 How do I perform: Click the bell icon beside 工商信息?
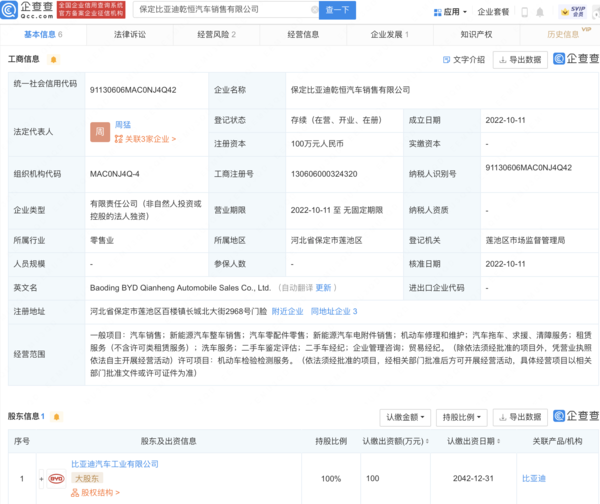coord(54,59)
